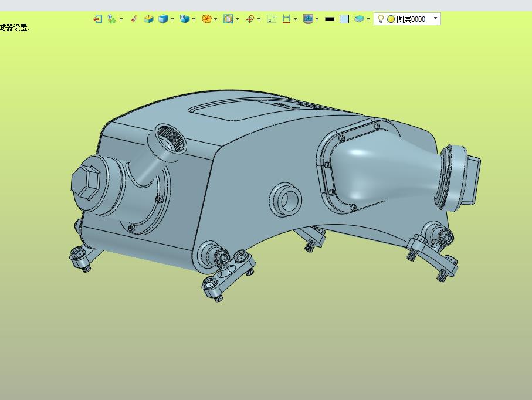Viewport: 532px width, 400px height.
Task: Select the blue shaded cube display icon
Action: coord(163,19)
